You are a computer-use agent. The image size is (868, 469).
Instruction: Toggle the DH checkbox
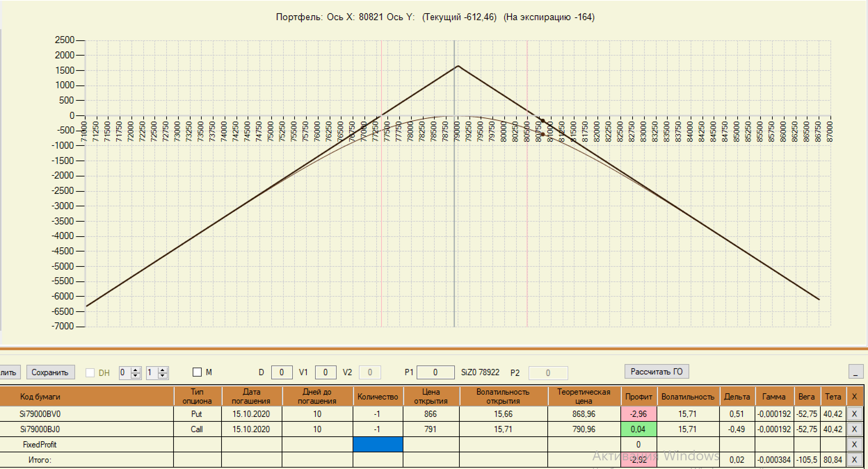(x=90, y=373)
